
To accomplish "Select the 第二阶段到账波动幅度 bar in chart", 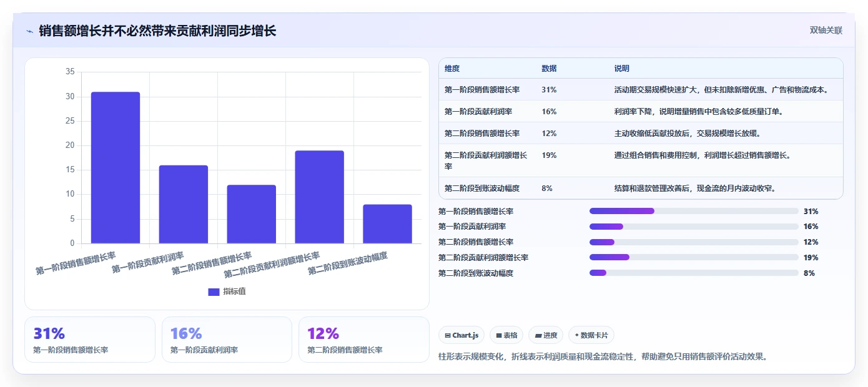I will [388, 224].
